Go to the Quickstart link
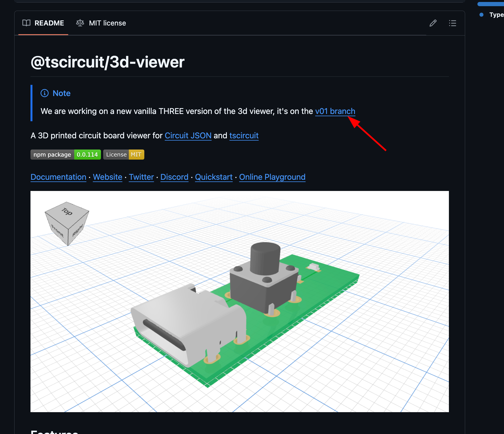This screenshot has width=504, height=434. click(x=214, y=177)
